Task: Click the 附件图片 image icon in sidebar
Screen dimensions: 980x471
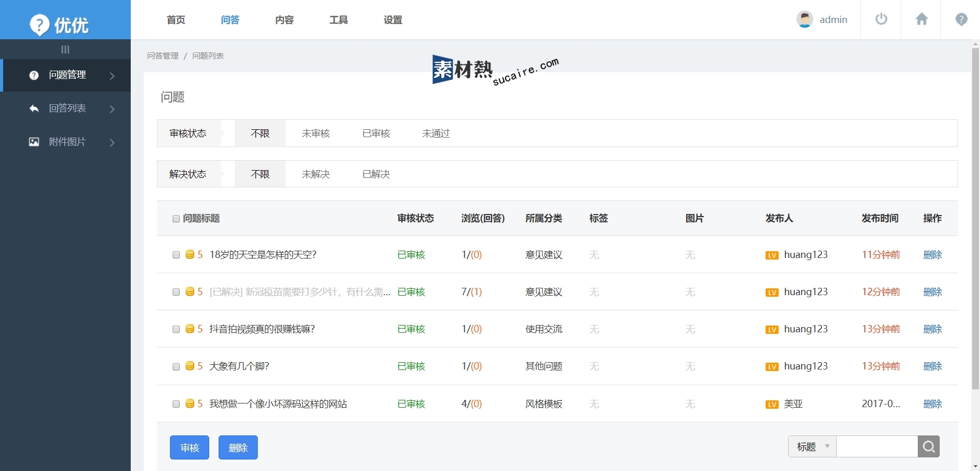Action: tap(34, 142)
